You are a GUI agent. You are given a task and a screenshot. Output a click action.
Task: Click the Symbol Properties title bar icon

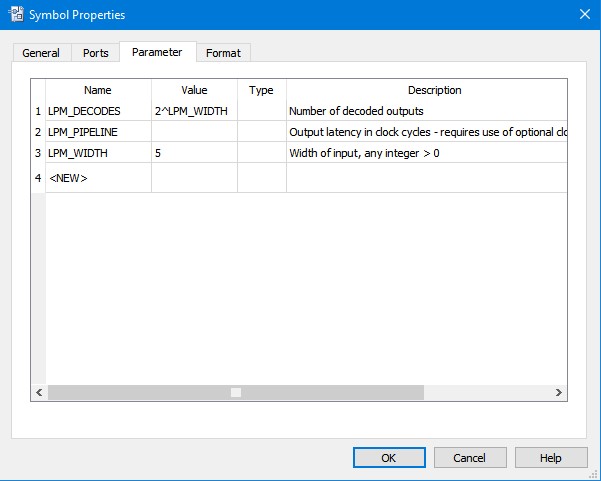pyautogui.click(x=15, y=14)
